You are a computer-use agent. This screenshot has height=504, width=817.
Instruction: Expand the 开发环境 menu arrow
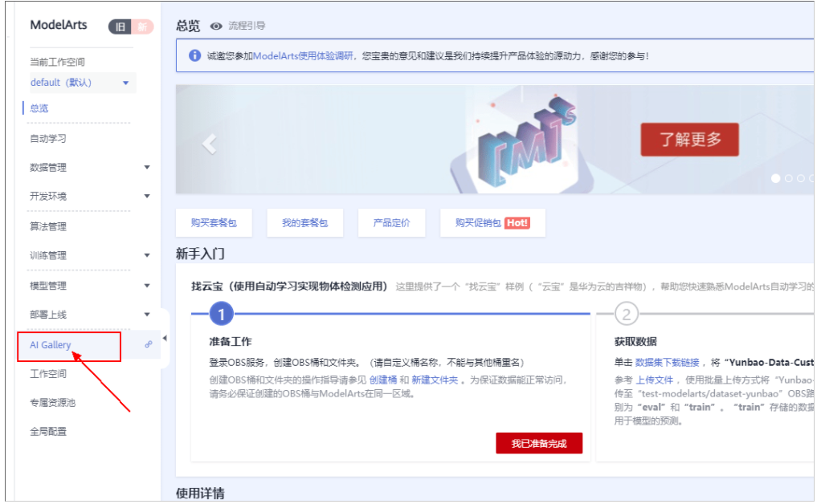147,197
